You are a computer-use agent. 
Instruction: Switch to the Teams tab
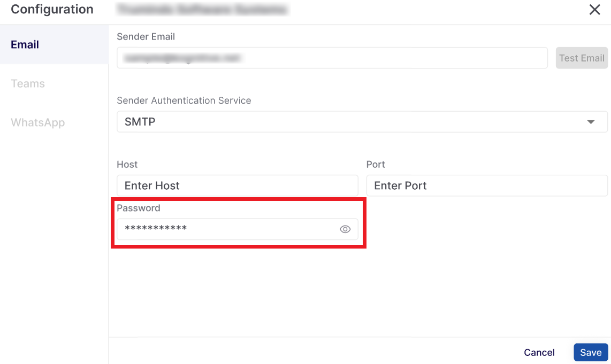click(28, 83)
